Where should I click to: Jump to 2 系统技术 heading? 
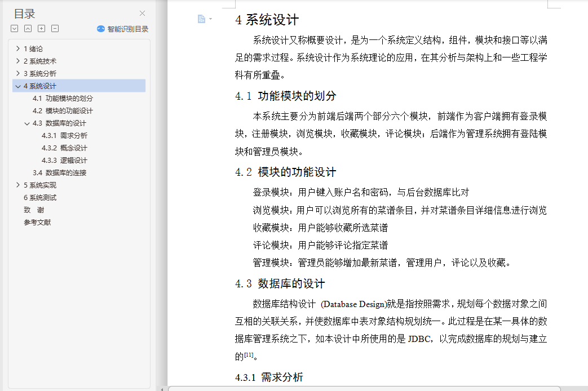coord(40,61)
